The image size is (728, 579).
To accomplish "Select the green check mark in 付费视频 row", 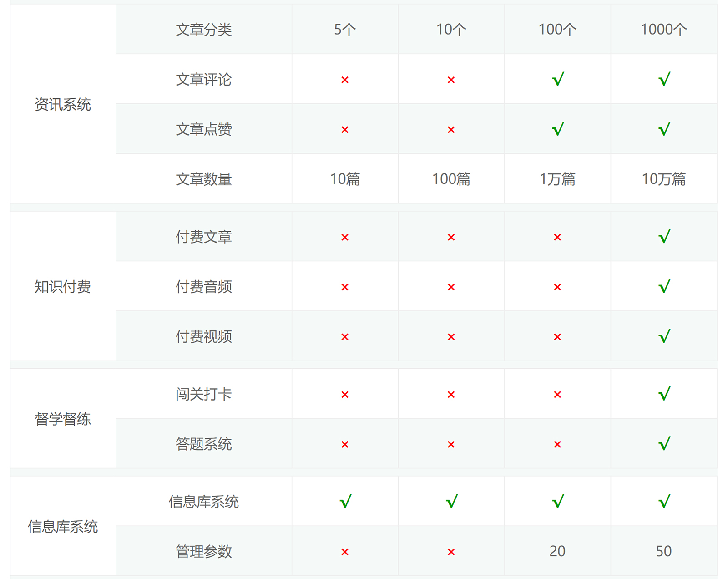I will click(x=664, y=336).
